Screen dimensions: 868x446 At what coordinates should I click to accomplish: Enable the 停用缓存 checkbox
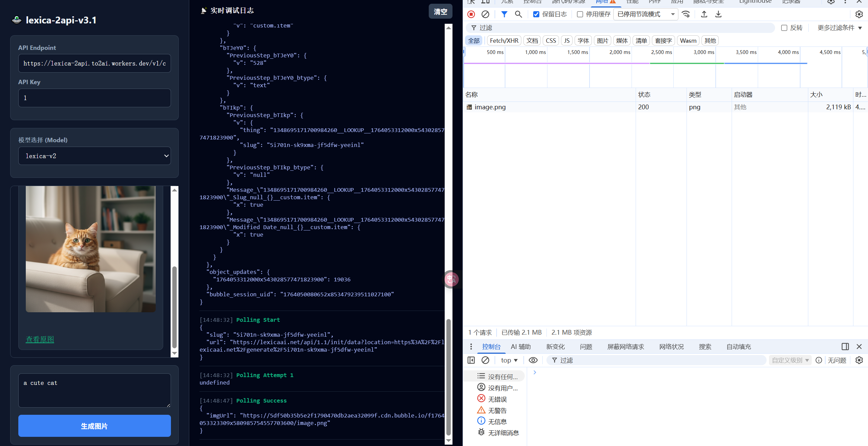pyautogui.click(x=580, y=14)
